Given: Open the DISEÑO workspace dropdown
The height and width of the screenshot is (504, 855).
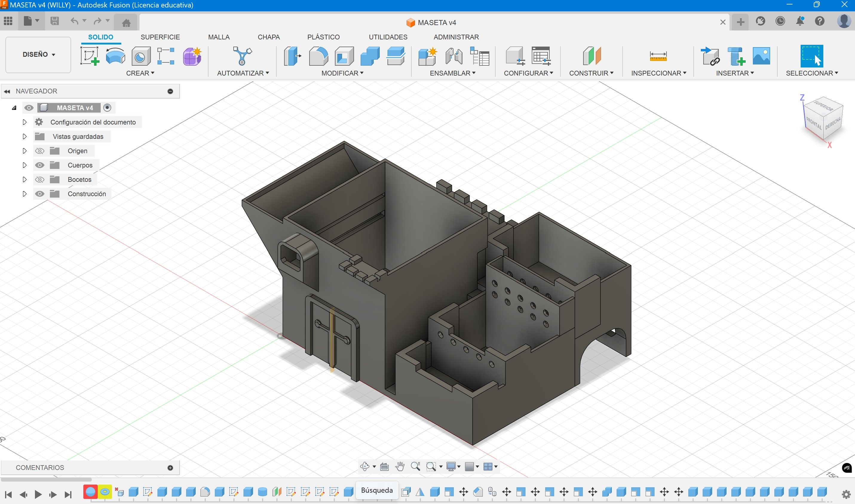Looking at the screenshot, I should tap(39, 55).
